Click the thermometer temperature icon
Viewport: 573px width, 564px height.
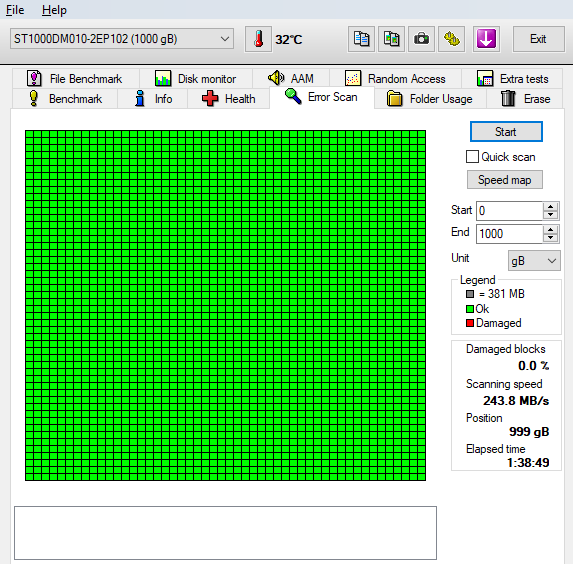coord(258,39)
